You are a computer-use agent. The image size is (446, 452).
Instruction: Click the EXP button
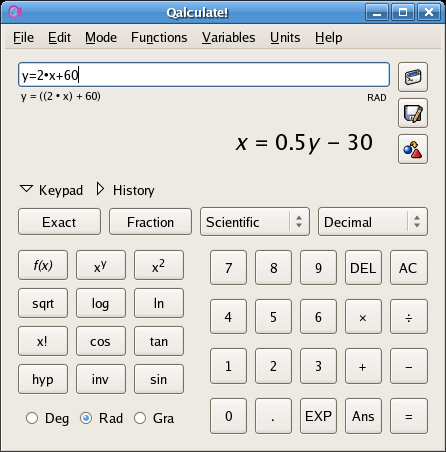318,416
